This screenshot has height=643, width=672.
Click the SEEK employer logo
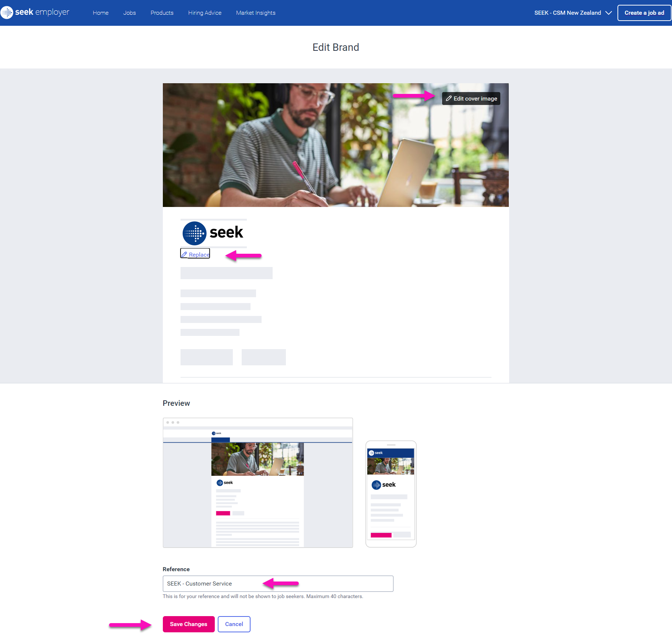coord(35,12)
